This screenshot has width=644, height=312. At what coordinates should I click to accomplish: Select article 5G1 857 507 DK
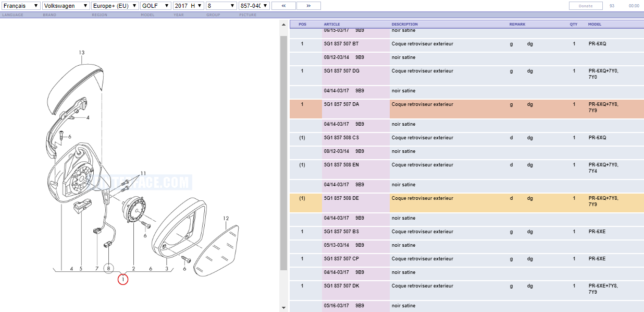(x=341, y=286)
